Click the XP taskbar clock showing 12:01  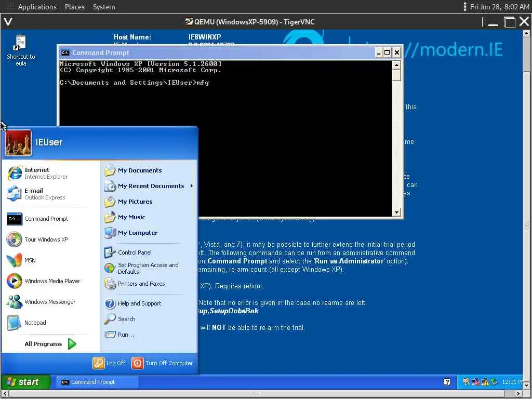point(512,382)
